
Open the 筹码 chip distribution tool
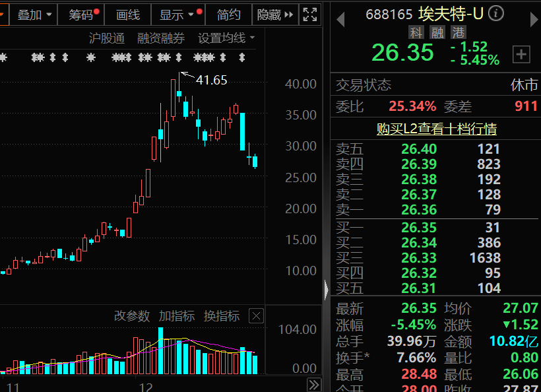pyautogui.click(x=80, y=15)
